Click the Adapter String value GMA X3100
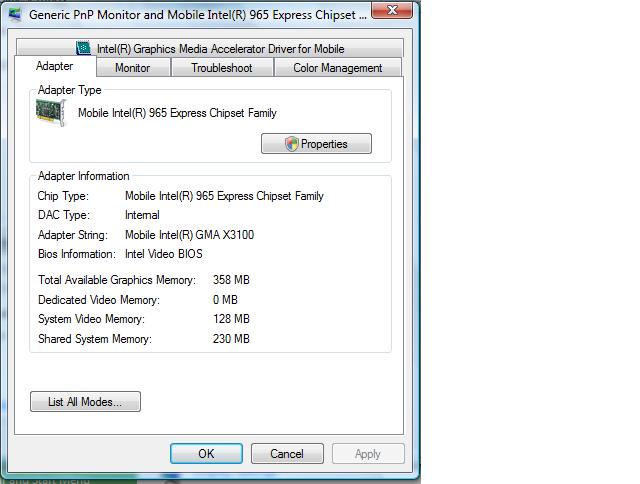Viewport: 640px width, 484px height. click(189, 235)
